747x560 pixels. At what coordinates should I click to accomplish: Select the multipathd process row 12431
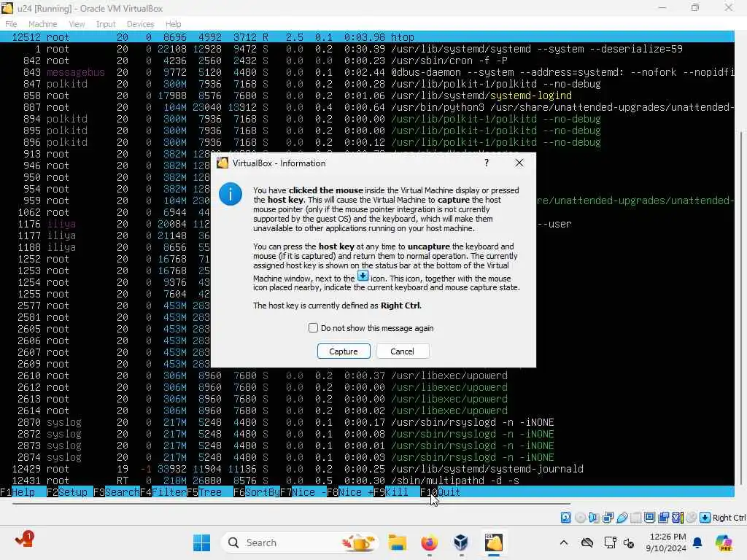click(367, 481)
